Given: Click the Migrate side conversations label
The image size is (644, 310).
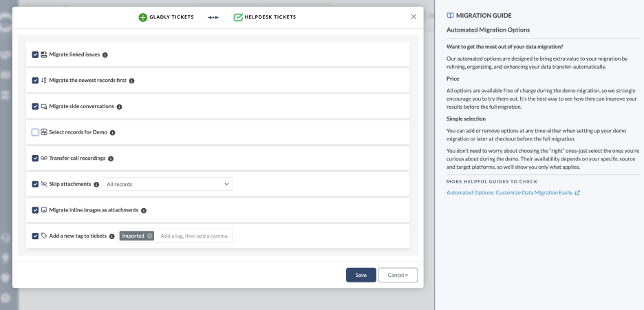Looking at the screenshot, I should [82, 106].
